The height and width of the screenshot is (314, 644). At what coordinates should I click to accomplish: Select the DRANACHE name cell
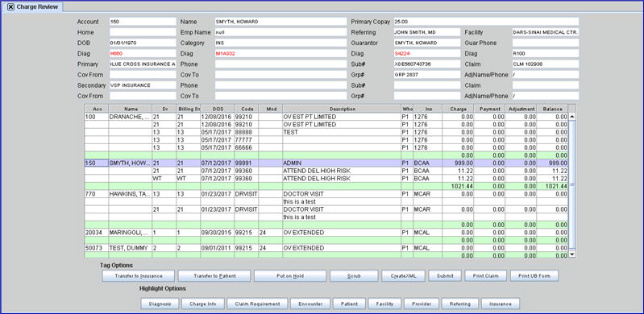pyautogui.click(x=131, y=117)
